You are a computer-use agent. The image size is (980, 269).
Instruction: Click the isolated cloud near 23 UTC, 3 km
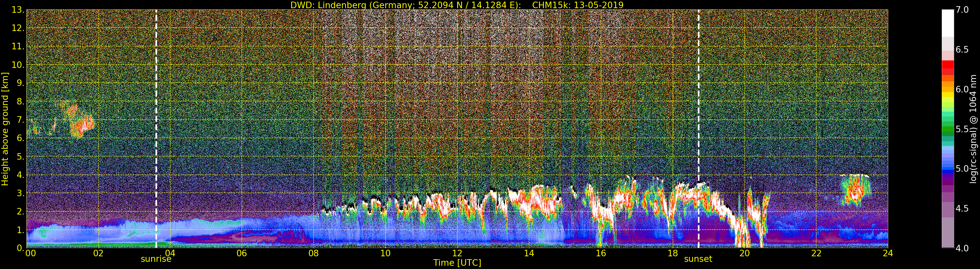coord(856,190)
